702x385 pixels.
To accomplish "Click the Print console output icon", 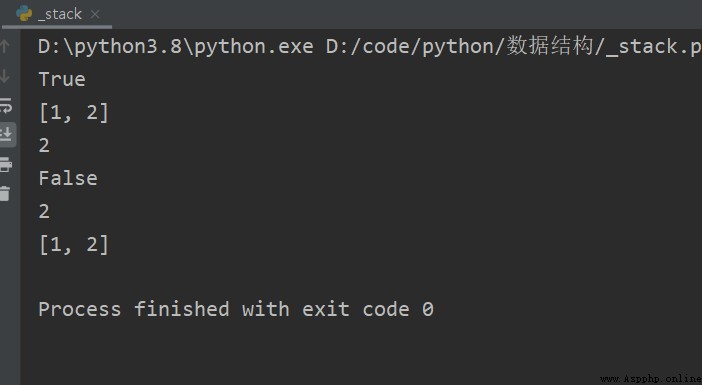I will coord(6,165).
